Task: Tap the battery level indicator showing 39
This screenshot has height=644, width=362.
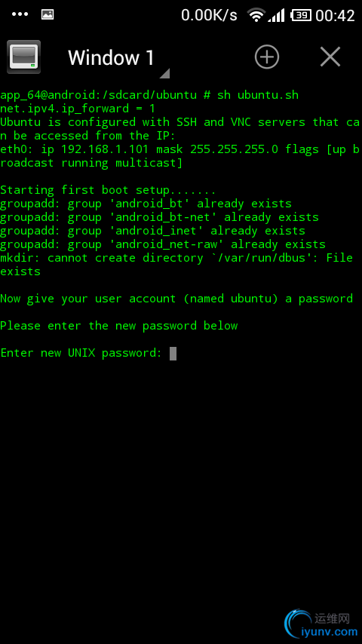Action: coord(300,16)
